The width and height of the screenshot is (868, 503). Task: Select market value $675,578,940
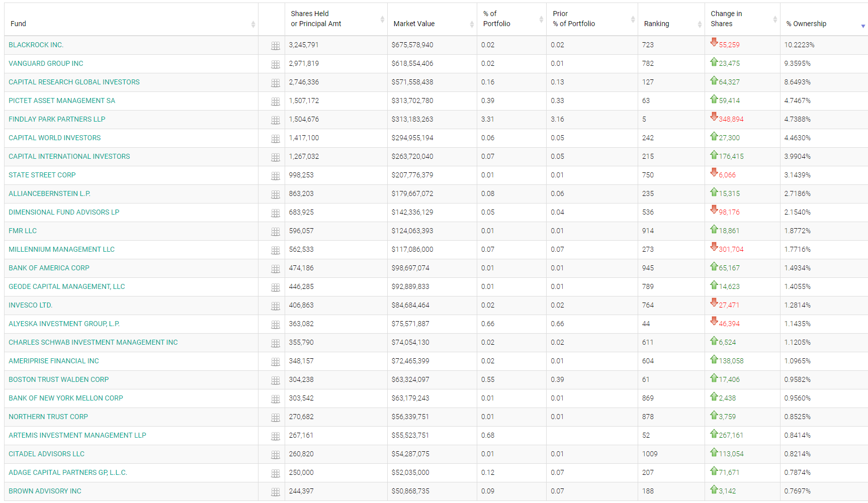click(412, 45)
